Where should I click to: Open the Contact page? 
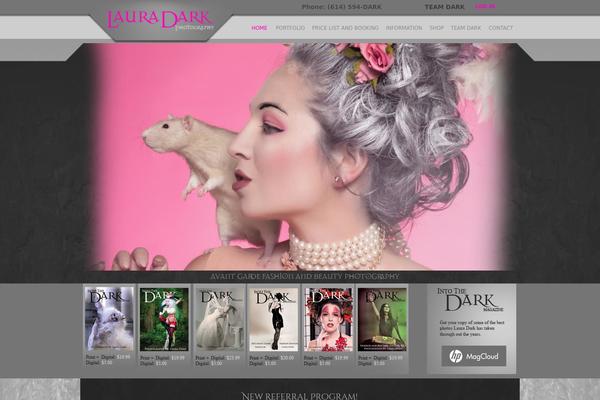coord(501,28)
